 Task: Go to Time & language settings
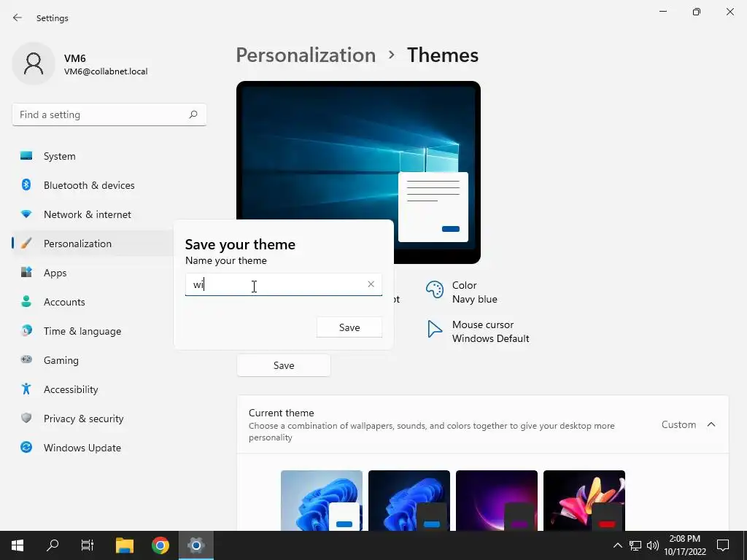[x=93, y=331]
